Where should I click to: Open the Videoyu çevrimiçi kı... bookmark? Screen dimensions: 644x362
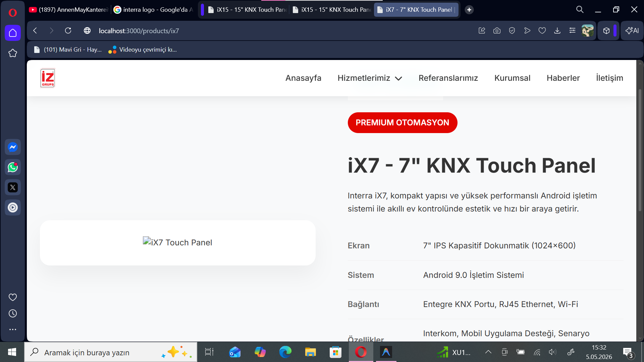pyautogui.click(x=143, y=50)
